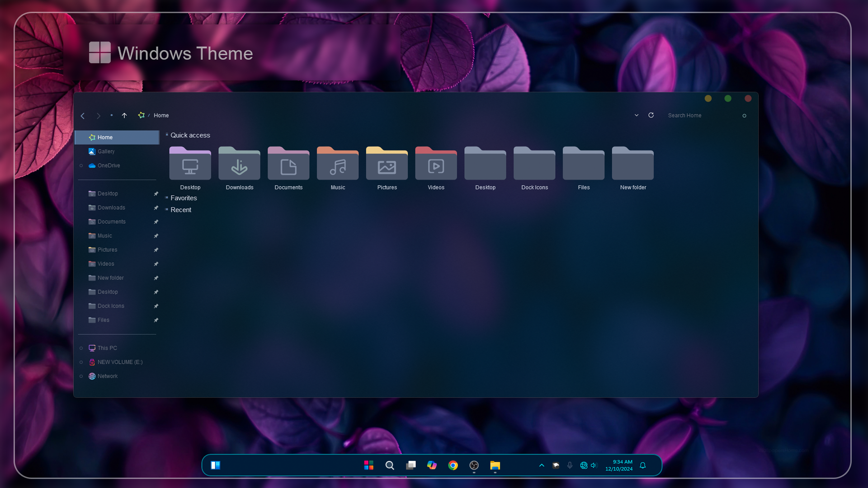Open the Downloads folder icon
Image resolution: width=868 pixels, height=488 pixels.
(240, 163)
